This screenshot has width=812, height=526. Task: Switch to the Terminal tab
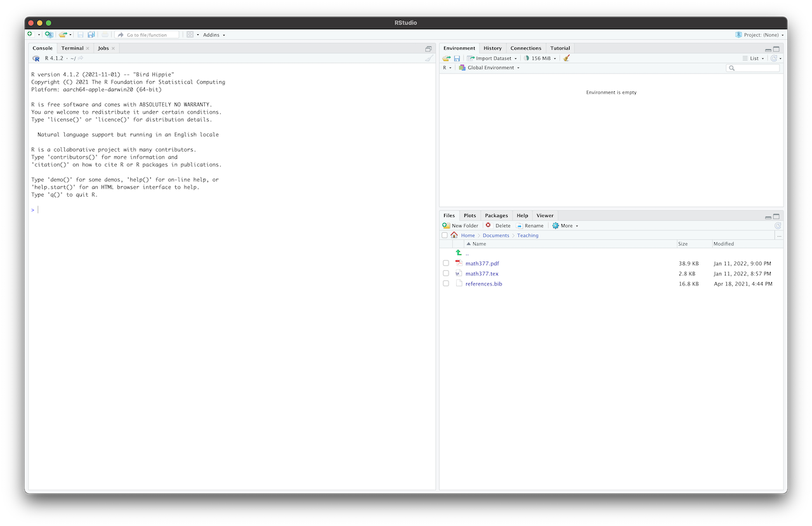(72, 48)
